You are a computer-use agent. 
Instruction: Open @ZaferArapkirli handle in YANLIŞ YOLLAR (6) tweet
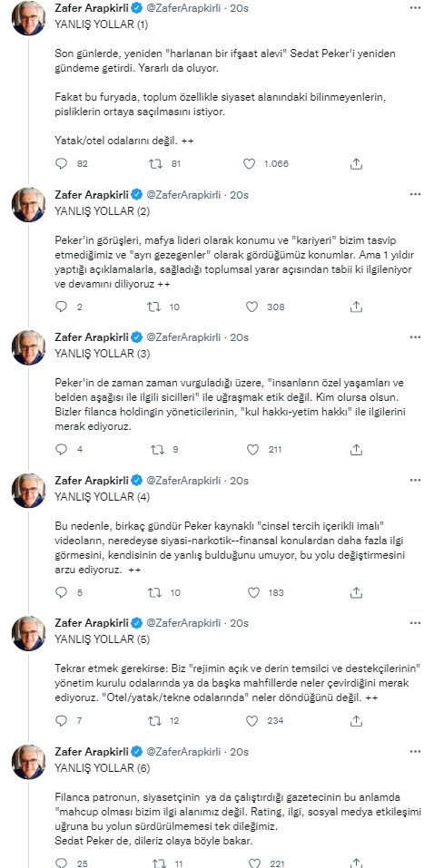point(182,752)
